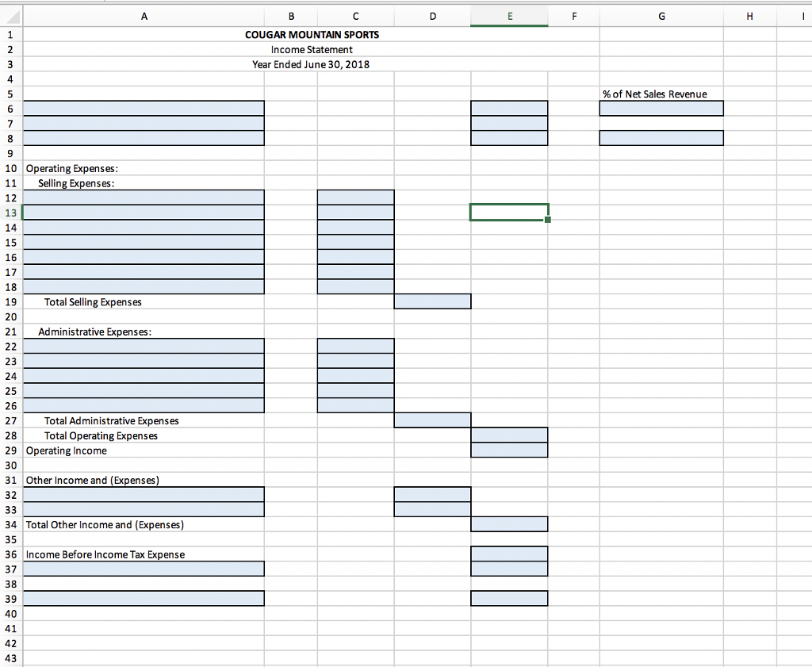Select shaded input cell A37
This screenshot has height=667, width=812.
(144, 569)
